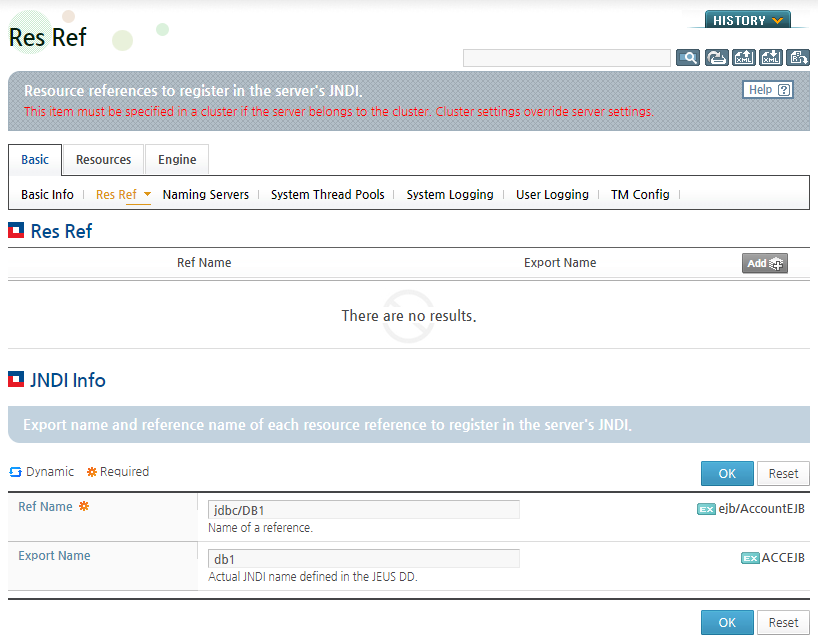Click the JNDI Info section heading icon
Image resolution: width=818 pixels, height=644 pixels.
pyautogui.click(x=16, y=379)
